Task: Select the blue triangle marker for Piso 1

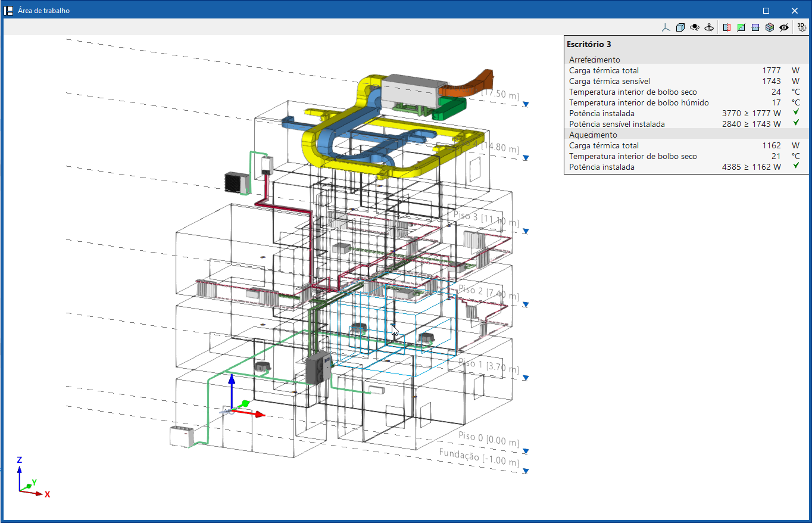Action: 526,378
